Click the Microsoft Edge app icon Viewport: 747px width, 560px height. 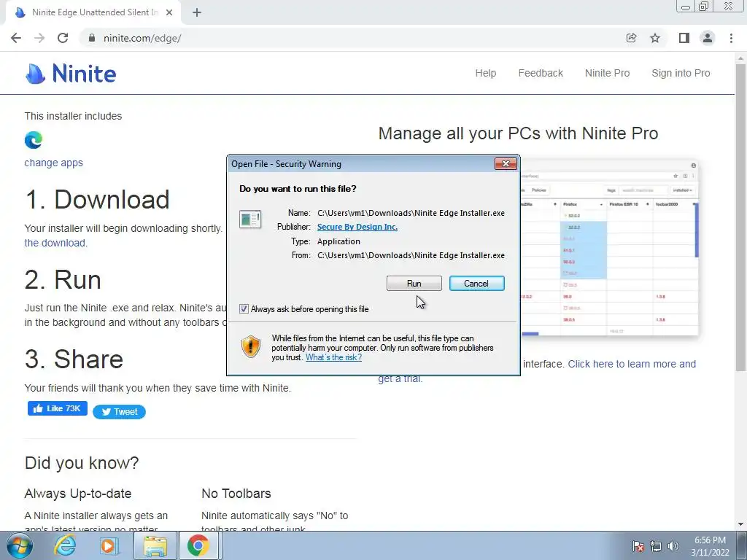[x=34, y=140]
